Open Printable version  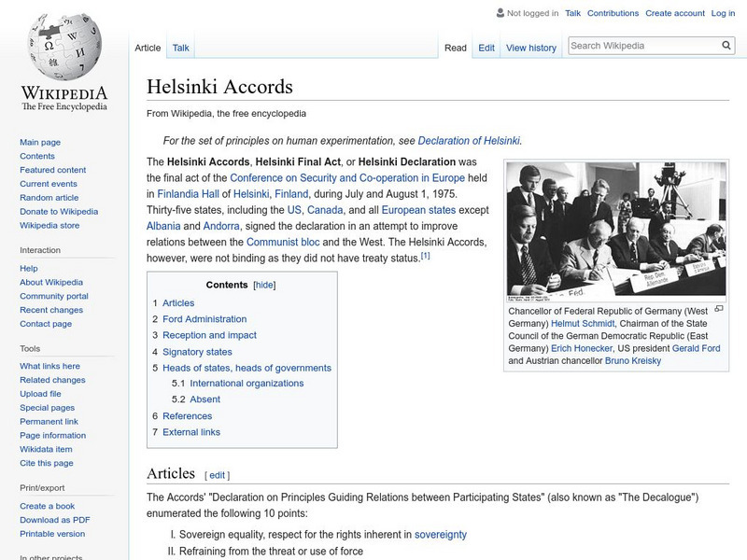click(52, 534)
